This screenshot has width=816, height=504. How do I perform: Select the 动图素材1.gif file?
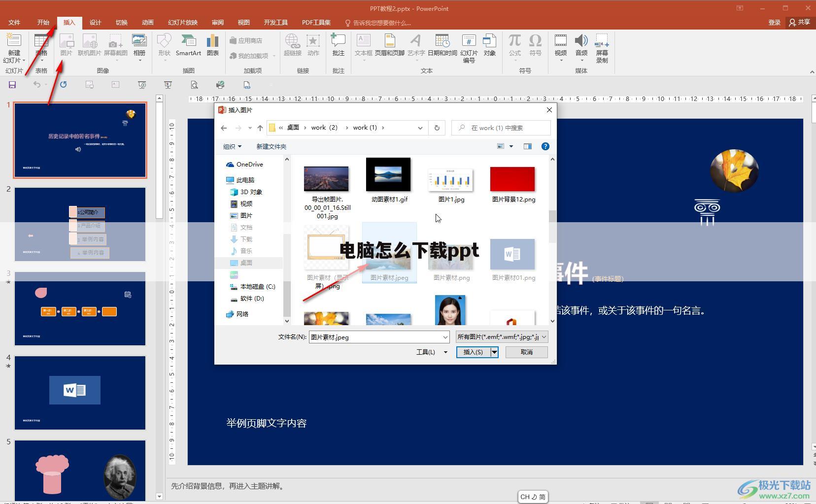(389, 181)
